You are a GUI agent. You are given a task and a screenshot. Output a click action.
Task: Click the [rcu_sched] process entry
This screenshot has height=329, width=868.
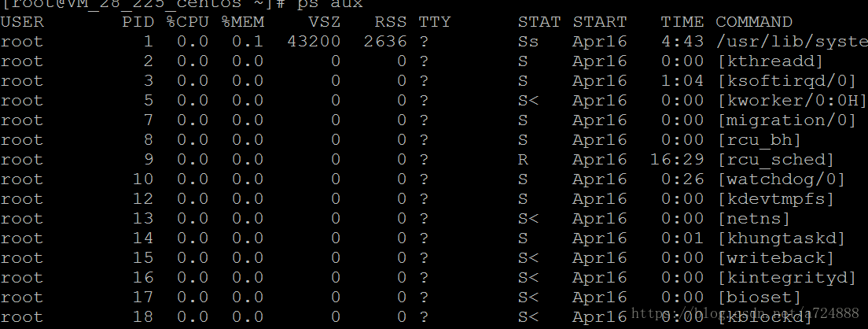776,160
